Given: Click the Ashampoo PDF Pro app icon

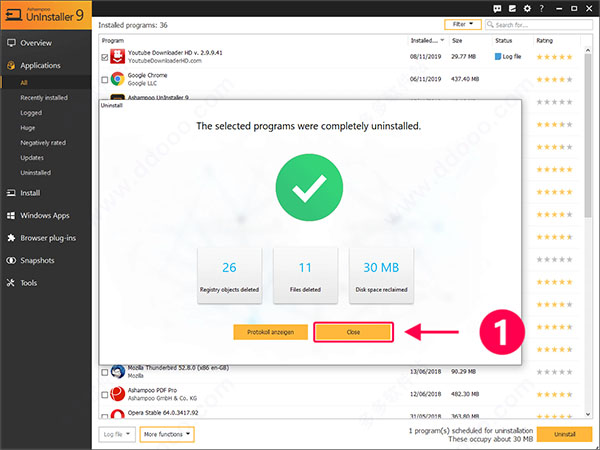Looking at the screenshot, I should 117,394.
